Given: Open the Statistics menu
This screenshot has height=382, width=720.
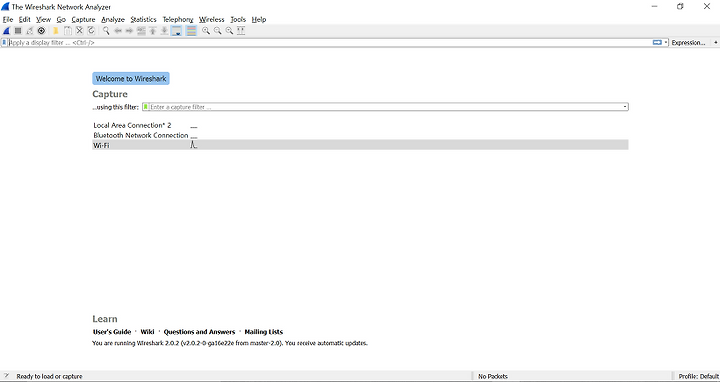Looking at the screenshot, I should click(x=143, y=19).
